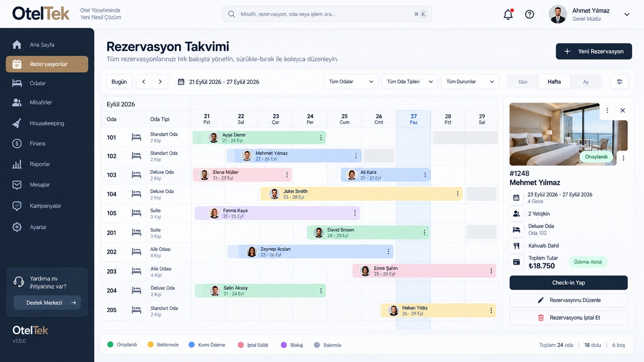Image resolution: width=644 pixels, height=362 pixels.
Task: Click the Bakımda legend label
Action: pyautogui.click(x=332, y=345)
